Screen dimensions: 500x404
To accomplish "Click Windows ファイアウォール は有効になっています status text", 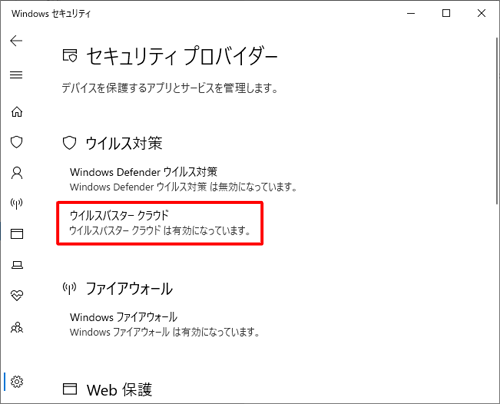I will [165, 332].
